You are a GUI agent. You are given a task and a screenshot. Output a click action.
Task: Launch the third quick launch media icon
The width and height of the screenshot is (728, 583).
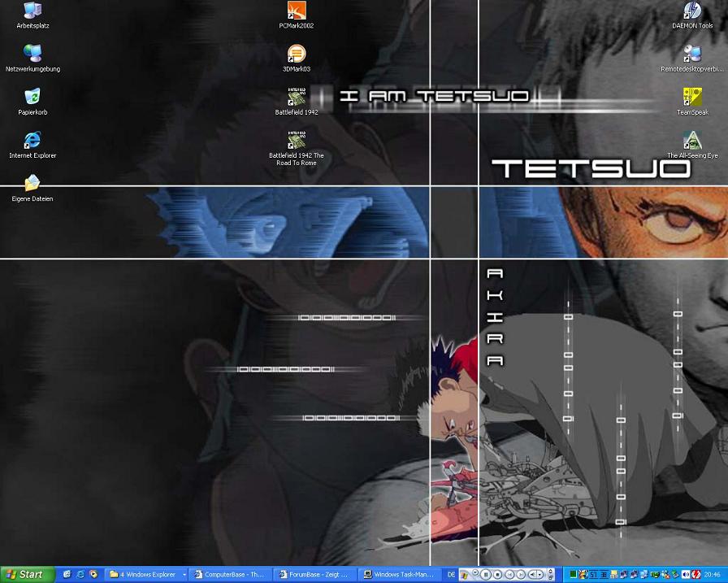coord(93,575)
